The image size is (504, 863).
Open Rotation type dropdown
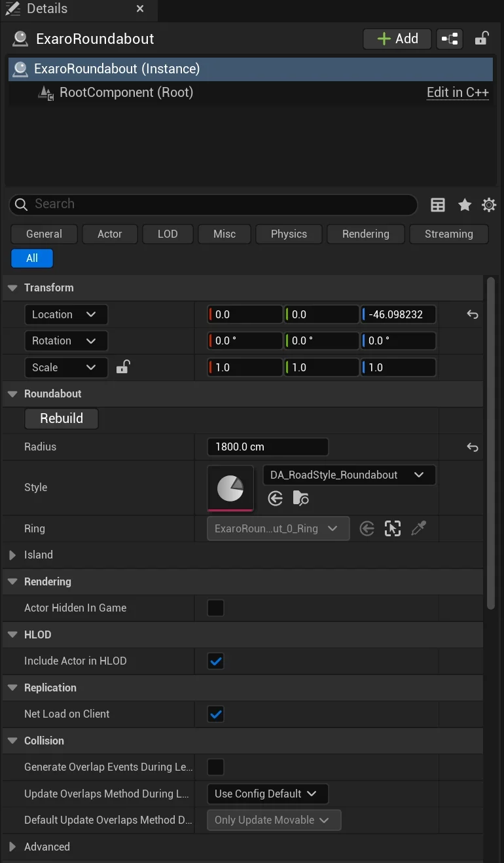66,340
